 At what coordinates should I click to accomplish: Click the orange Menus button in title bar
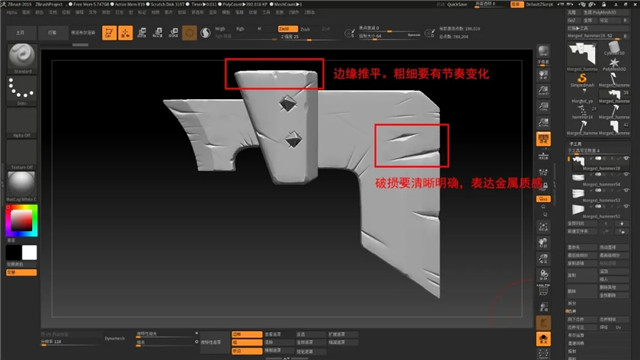pyautogui.click(x=517, y=4)
